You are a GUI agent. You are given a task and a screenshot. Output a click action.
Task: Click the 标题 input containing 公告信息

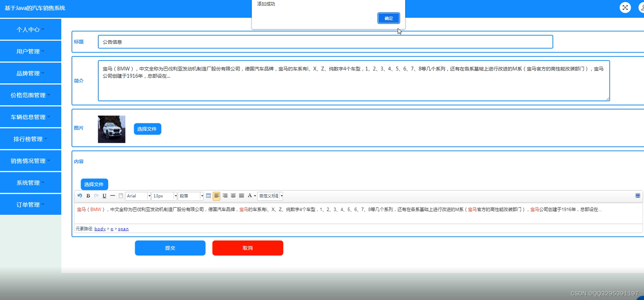pyautogui.click(x=325, y=42)
